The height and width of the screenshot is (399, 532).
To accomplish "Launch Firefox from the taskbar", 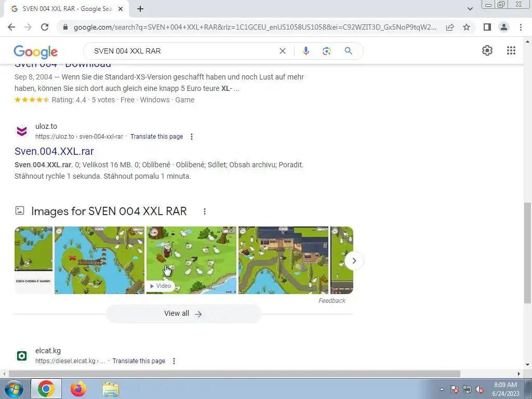I will point(78,389).
